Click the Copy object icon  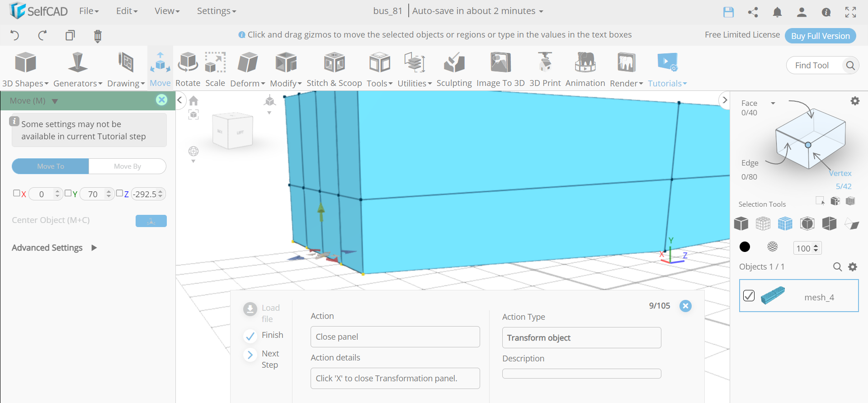point(70,35)
